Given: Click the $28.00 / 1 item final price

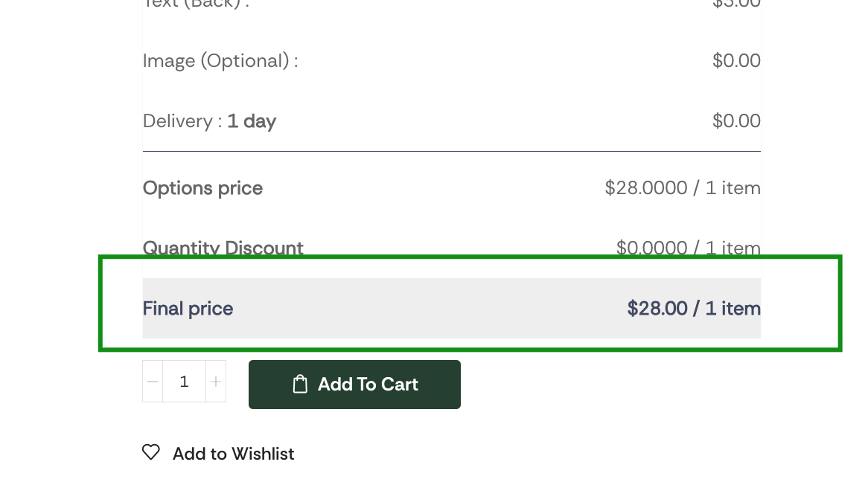Looking at the screenshot, I should [694, 308].
